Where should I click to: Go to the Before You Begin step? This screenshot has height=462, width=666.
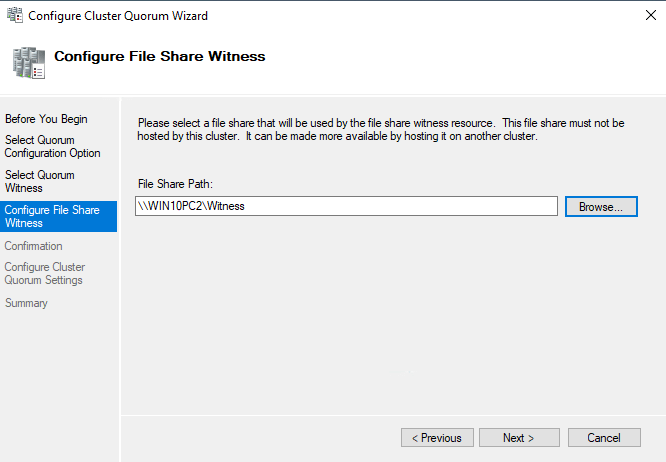pyautogui.click(x=46, y=119)
